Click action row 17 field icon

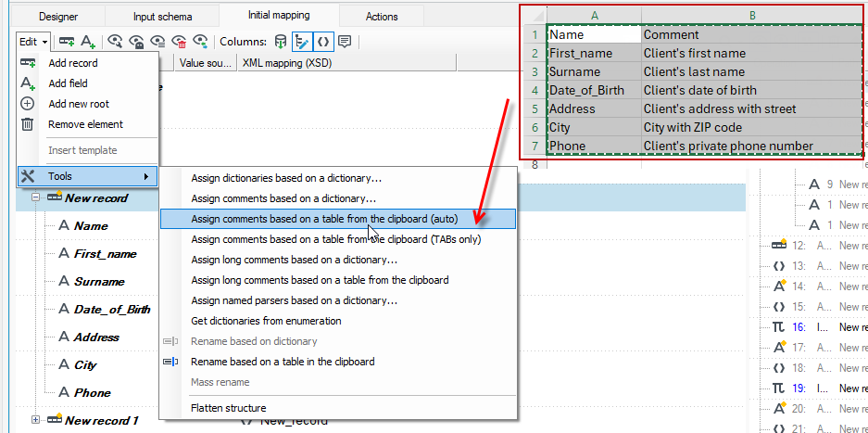pyautogui.click(x=779, y=347)
